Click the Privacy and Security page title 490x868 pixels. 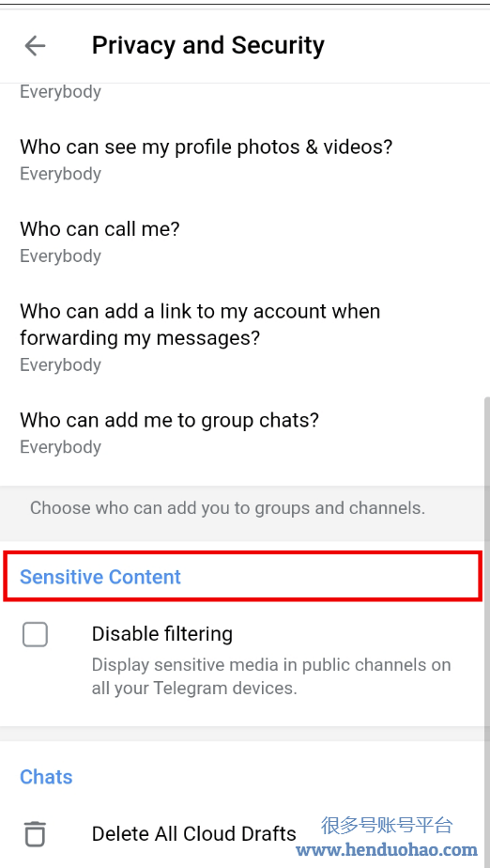coord(208,45)
